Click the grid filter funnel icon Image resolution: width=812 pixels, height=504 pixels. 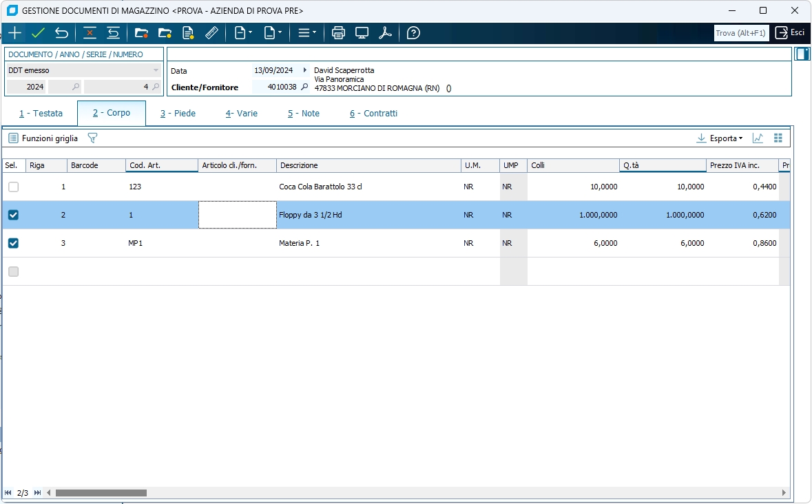92,138
